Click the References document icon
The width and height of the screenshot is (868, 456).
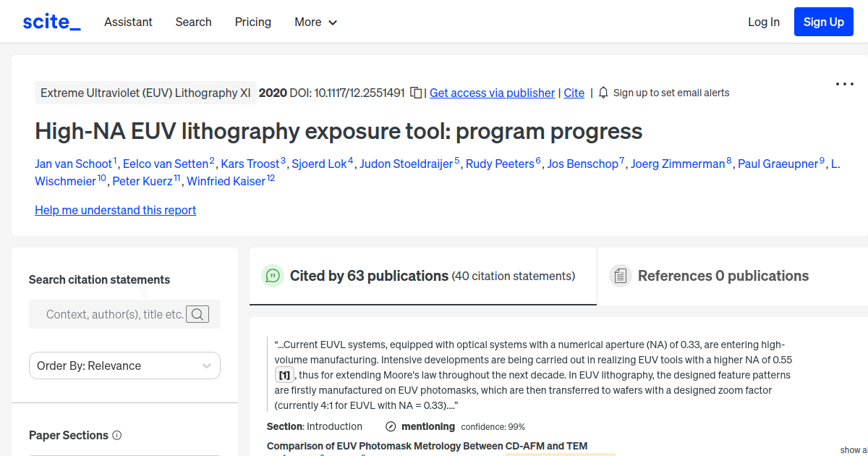pyautogui.click(x=620, y=276)
